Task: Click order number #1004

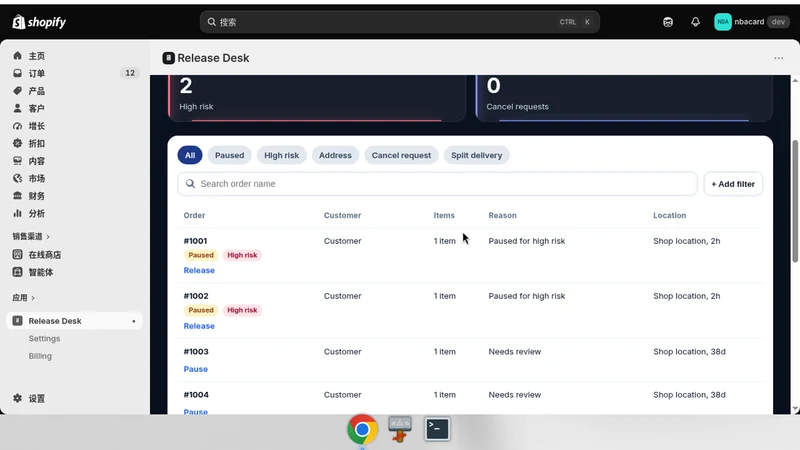Action: (x=196, y=394)
